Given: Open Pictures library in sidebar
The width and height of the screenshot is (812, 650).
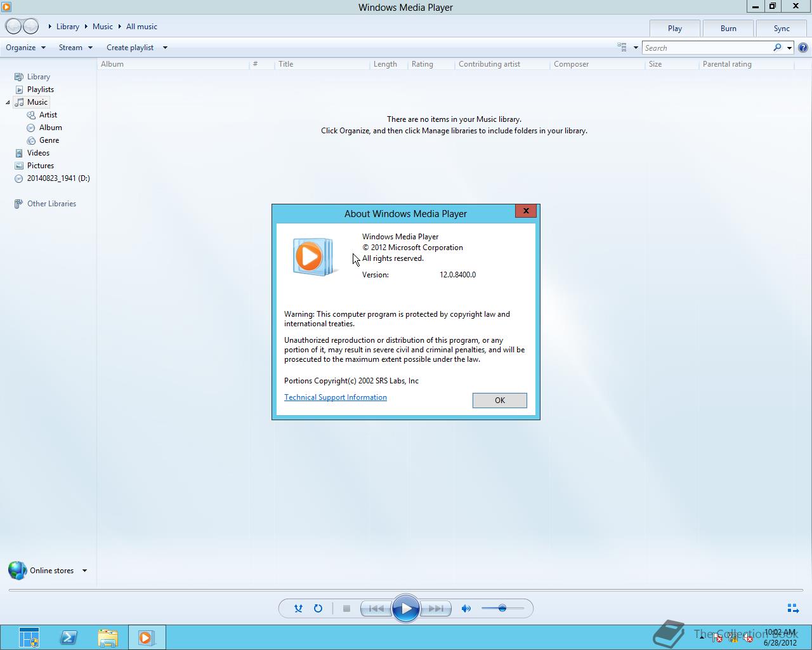Looking at the screenshot, I should [40, 166].
